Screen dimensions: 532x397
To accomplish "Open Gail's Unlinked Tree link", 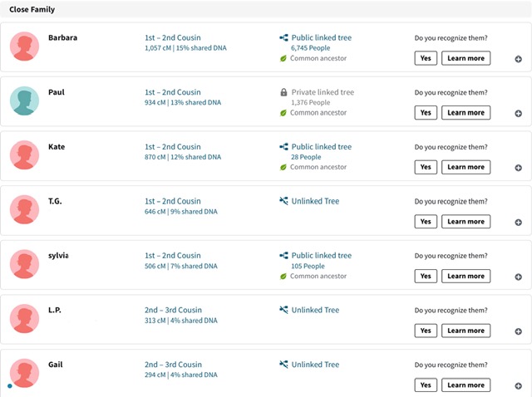I will [315, 365].
